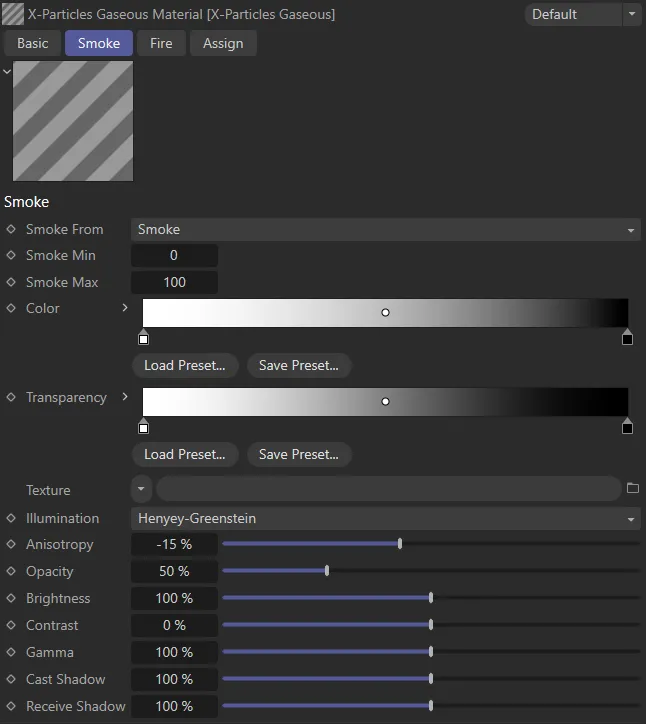646x724 pixels.
Task: Open the Smoke From dropdown
Action: click(x=386, y=229)
